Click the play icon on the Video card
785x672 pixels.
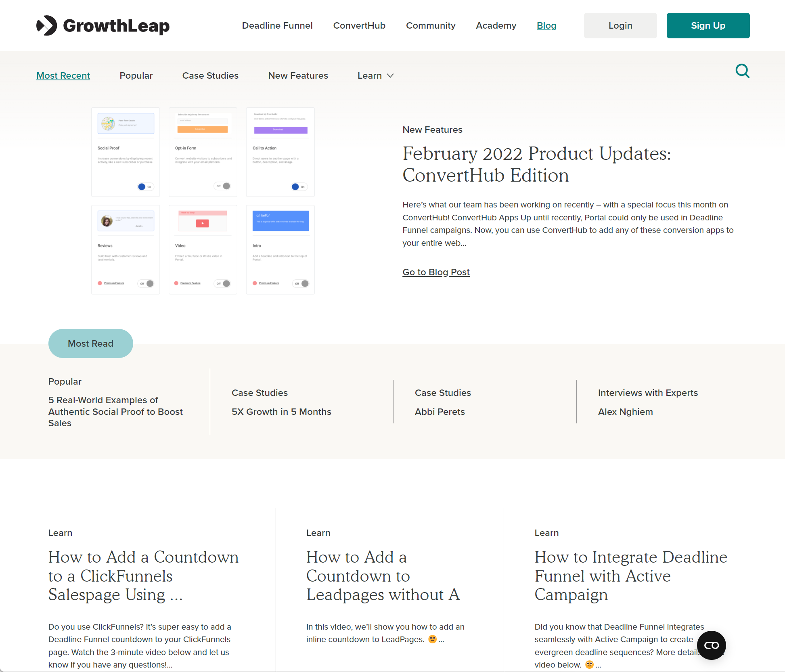(203, 223)
